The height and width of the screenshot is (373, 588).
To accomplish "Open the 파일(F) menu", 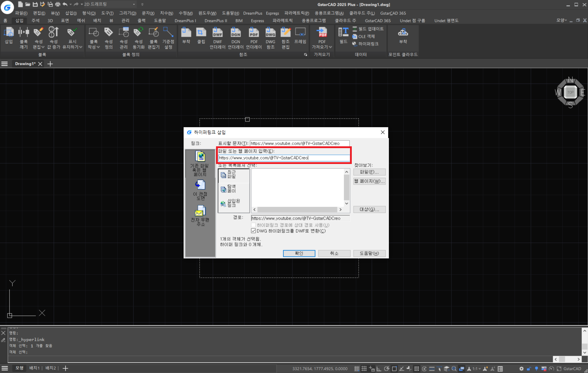I will point(21,13).
